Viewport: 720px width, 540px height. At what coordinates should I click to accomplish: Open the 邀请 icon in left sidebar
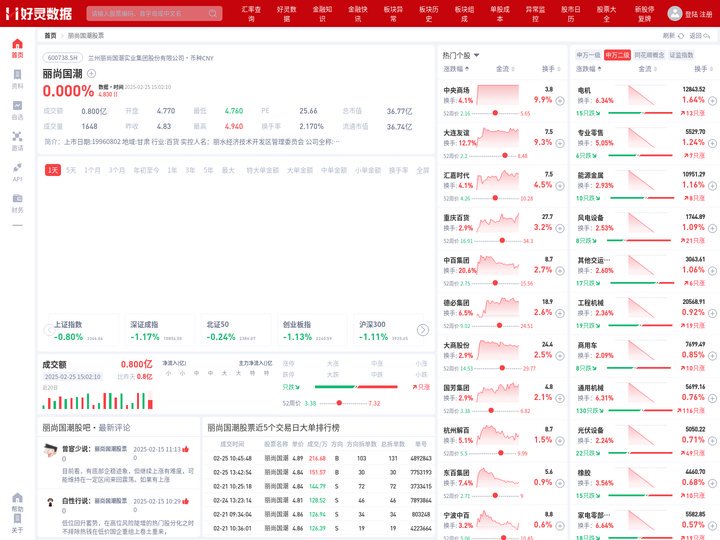click(x=17, y=136)
